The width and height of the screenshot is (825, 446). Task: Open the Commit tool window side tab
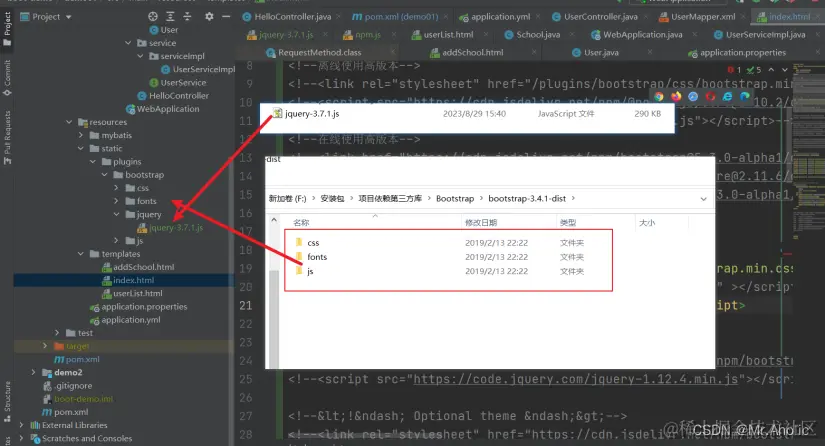[x=7, y=78]
